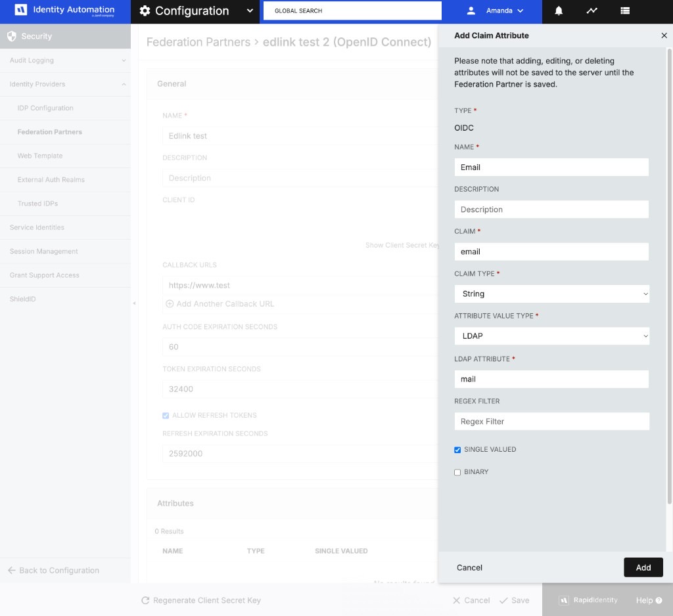Click the TYPE column header in Attributes table
This screenshot has width=673, height=616.
pos(256,551)
